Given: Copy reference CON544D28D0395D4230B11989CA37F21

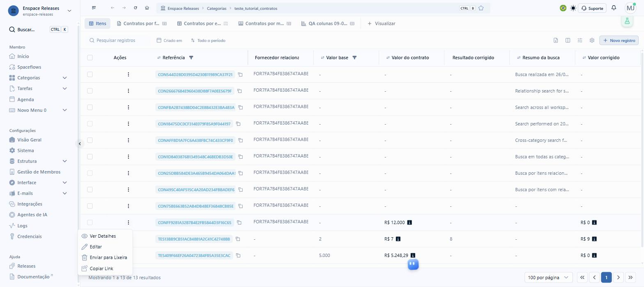Looking at the screenshot, I should (240, 74).
